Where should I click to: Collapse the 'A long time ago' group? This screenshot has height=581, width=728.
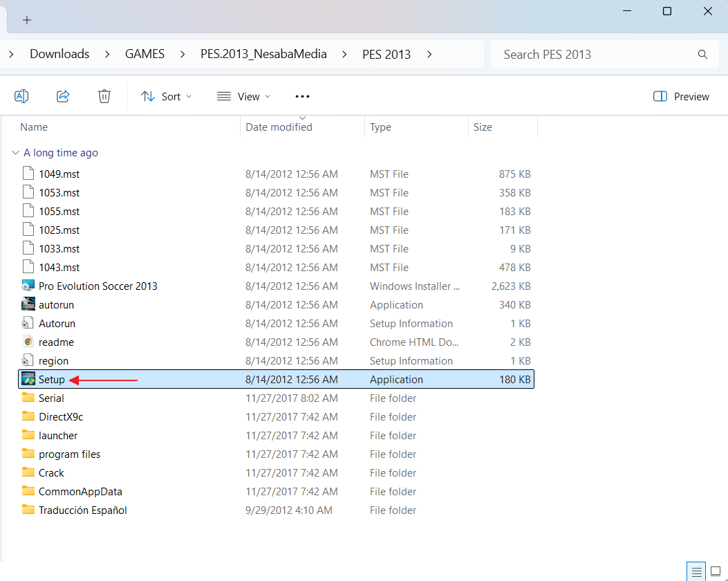tap(15, 153)
